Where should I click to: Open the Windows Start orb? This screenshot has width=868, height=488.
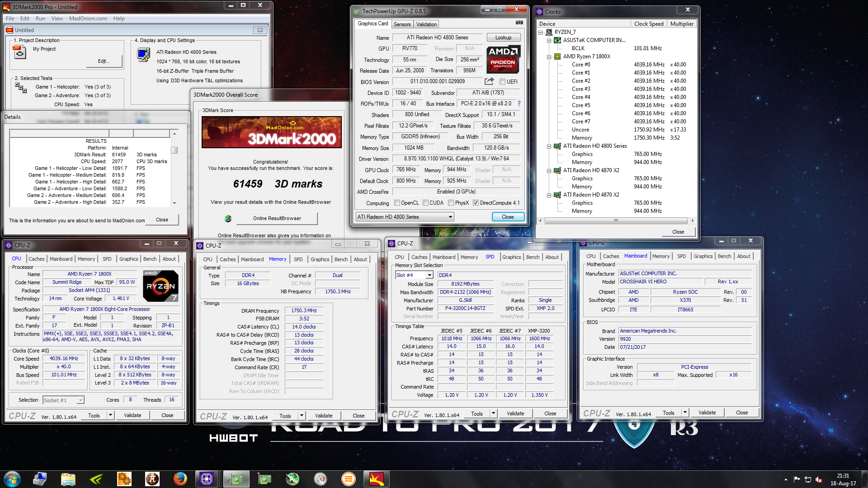coord(12,479)
